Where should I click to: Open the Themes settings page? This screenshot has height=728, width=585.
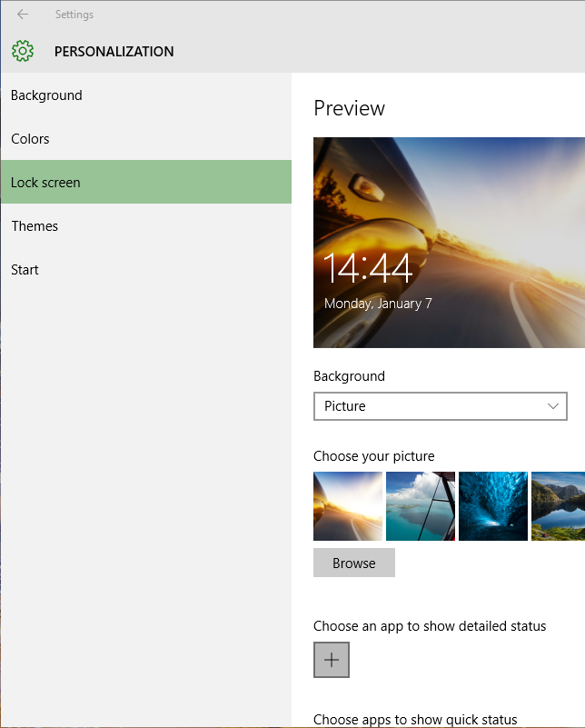tap(146, 225)
